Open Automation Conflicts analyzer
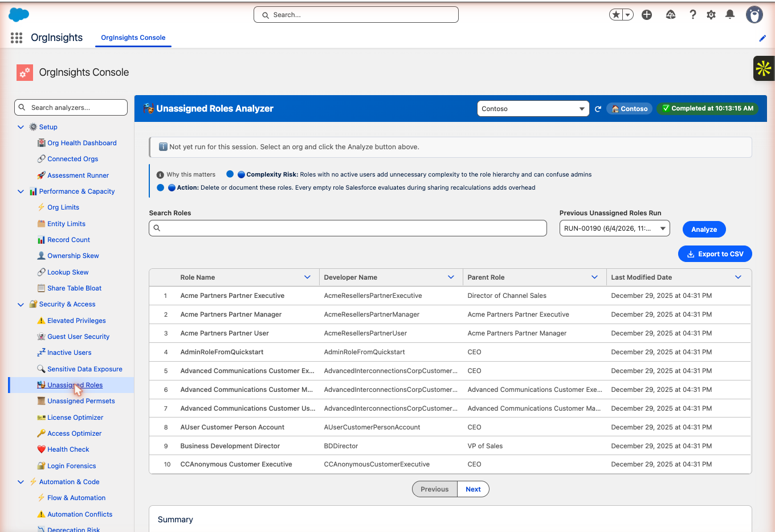 [x=80, y=514]
